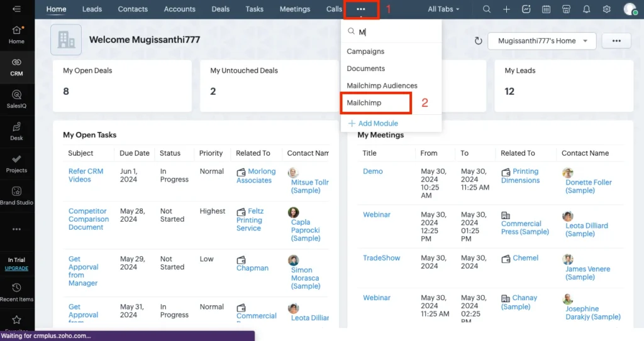Go to the Leads tab
This screenshot has width=644, height=341.
pos(92,9)
